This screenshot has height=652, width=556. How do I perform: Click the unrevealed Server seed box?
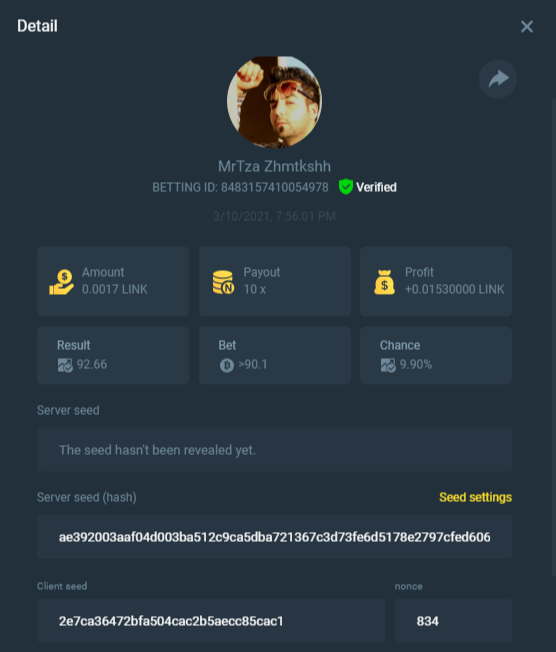[274, 449]
